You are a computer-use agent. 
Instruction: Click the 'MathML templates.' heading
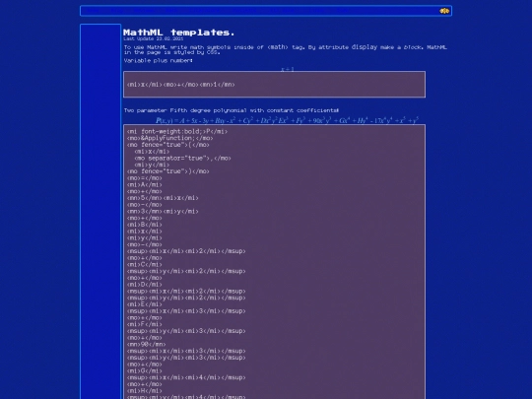178,33
